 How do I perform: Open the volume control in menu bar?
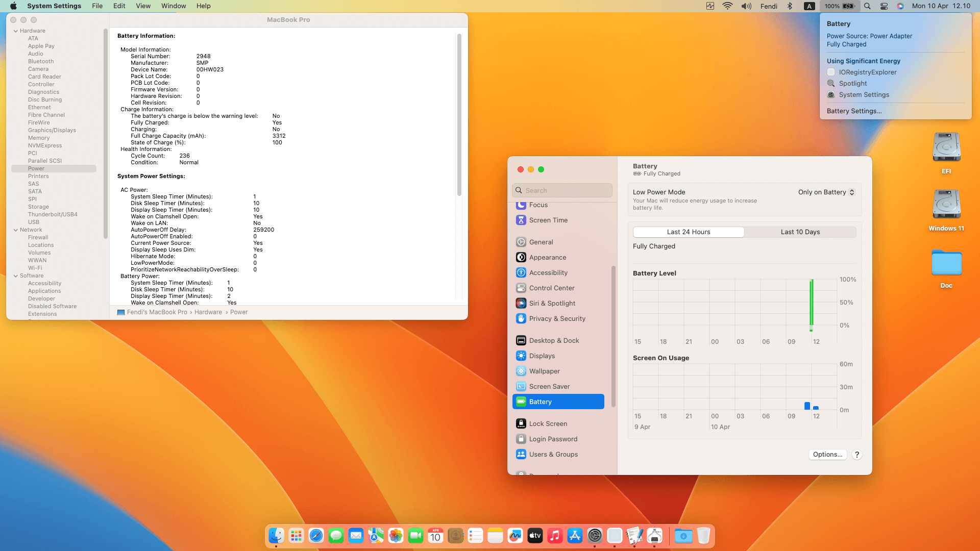(746, 6)
